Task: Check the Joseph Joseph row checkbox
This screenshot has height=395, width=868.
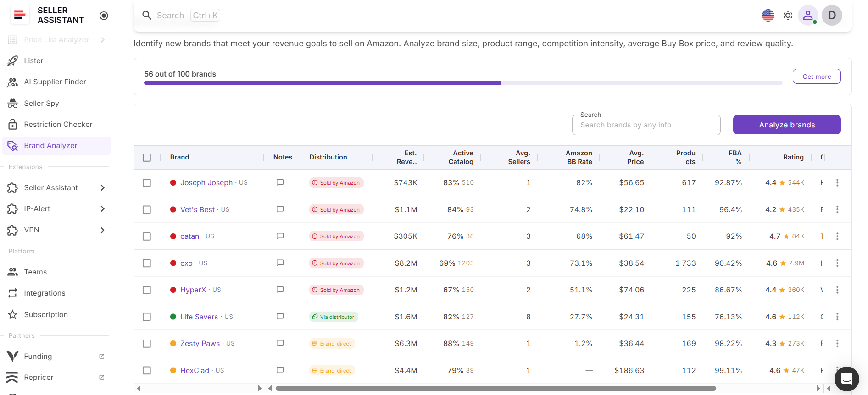Action: [x=147, y=182]
